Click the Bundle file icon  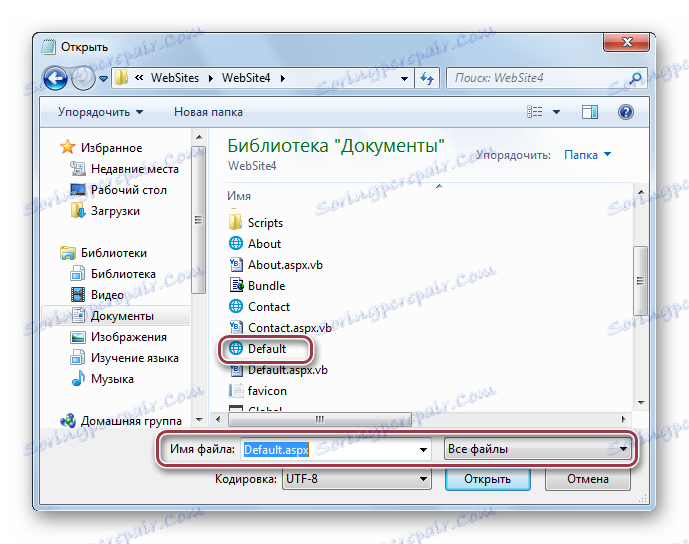pyautogui.click(x=236, y=285)
